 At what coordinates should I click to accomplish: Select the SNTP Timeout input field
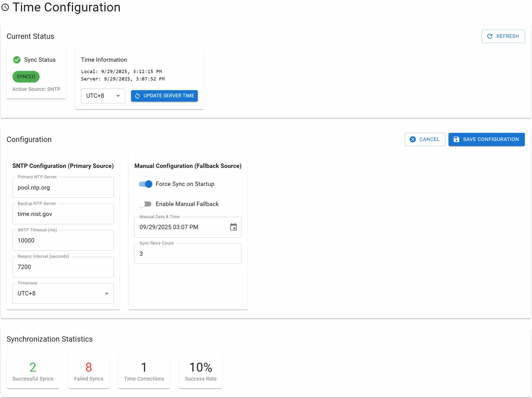[63, 241]
